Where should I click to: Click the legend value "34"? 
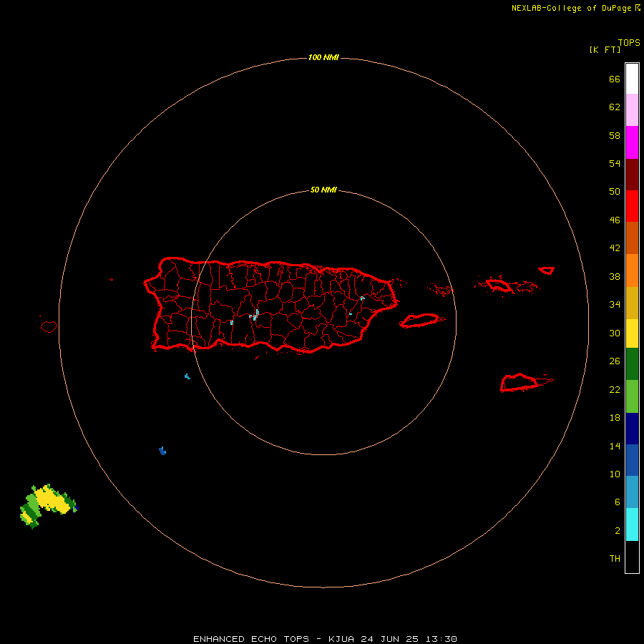pos(615,305)
